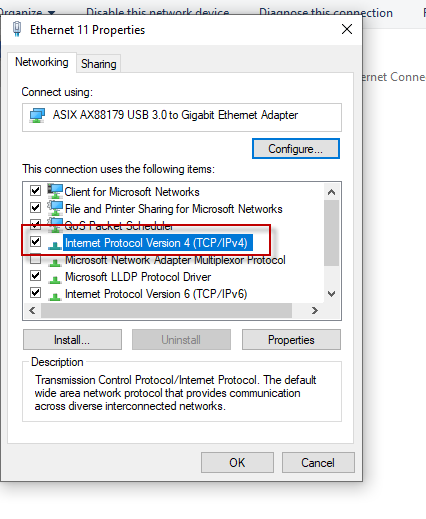Select File and Printer Sharing icon
The width and height of the screenshot is (426, 519).
point(55,208)
